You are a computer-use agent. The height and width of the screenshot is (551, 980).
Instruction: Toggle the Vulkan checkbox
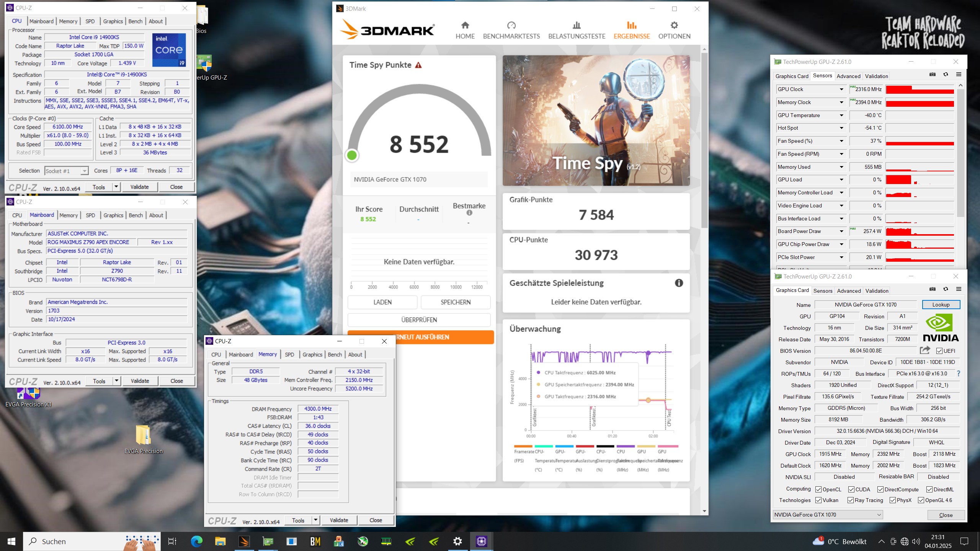[818, 500]
